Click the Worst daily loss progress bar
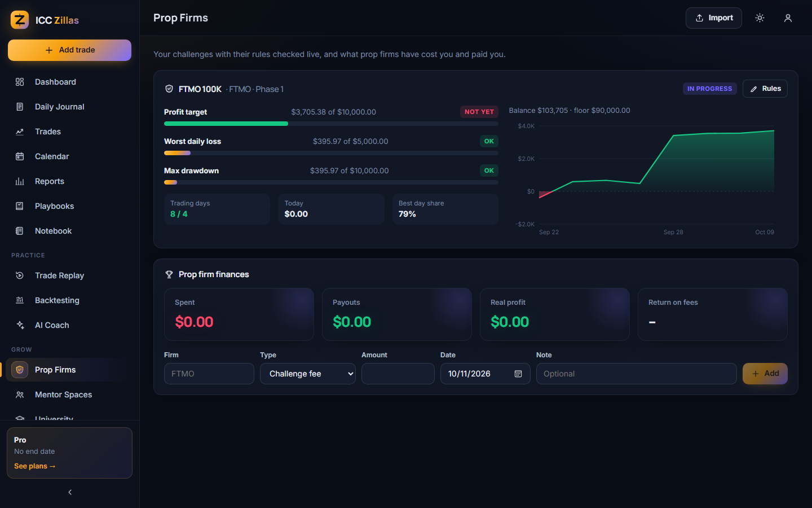 pos(331,153)
